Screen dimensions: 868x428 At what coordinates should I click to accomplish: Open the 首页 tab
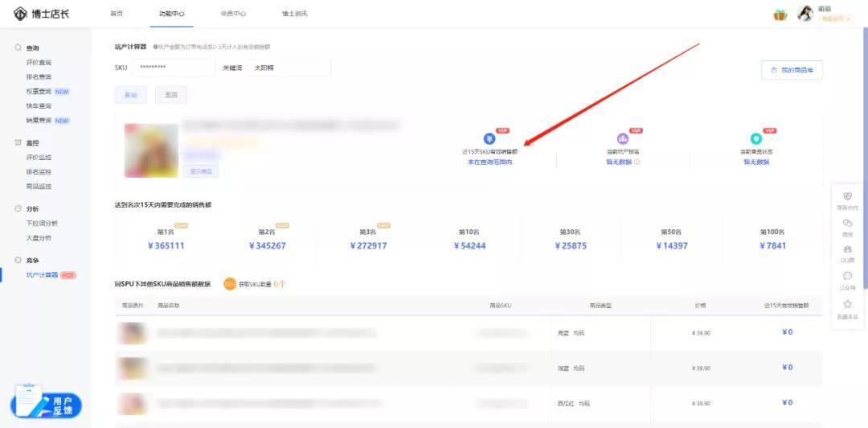point(117,14)
